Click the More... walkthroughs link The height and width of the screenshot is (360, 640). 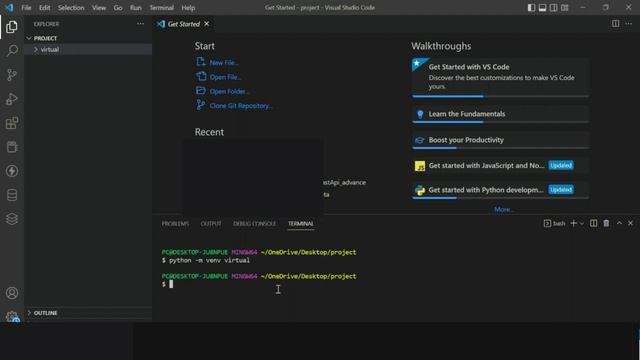tap(504, 209)
